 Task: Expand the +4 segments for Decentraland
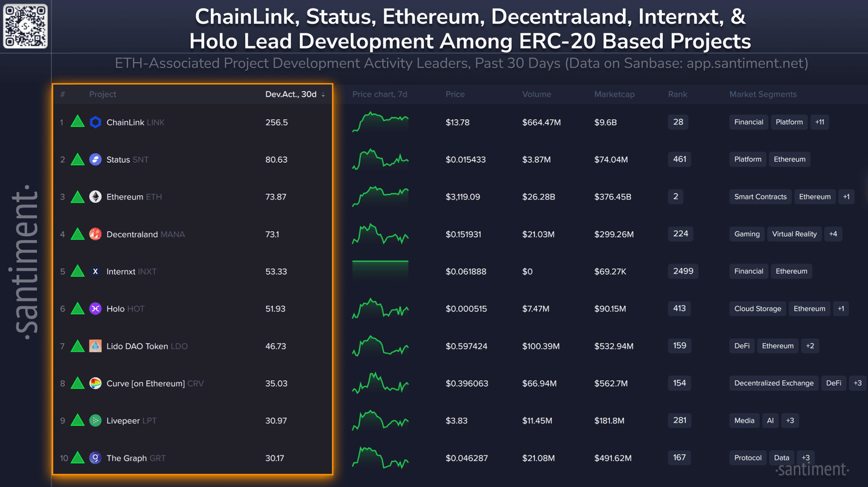pos(833,234)
